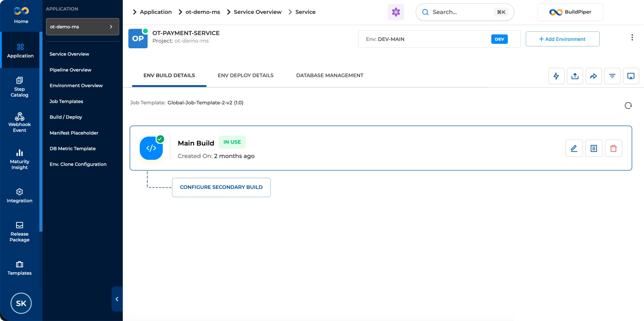Click the Service breadcrumb
This screenshot has width=644, height=321.
(x=305, y=12)
